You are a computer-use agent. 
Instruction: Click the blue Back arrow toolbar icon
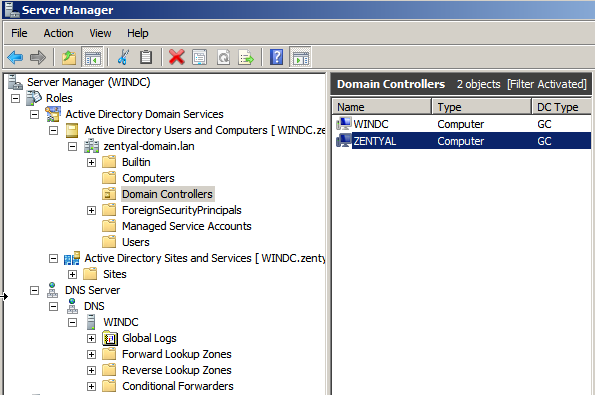click(x=15, y=58)
